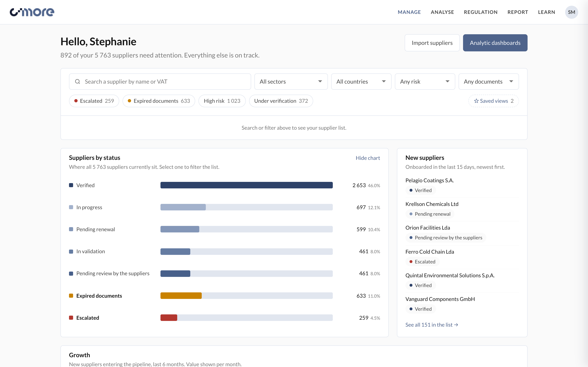The width and height of the screenshot is (588, 367).
Task: Expand the Any risk dropdown
Action: click(425, 82)
